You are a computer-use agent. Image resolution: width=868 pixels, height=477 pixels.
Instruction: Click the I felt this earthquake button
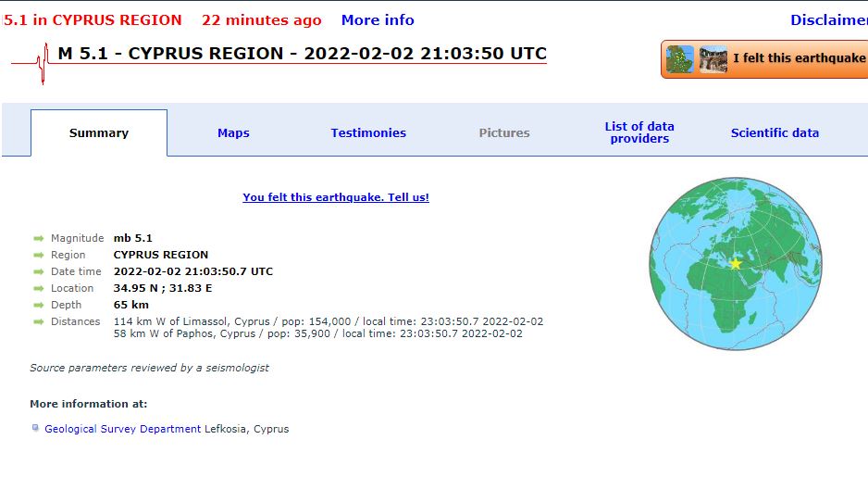764,58
